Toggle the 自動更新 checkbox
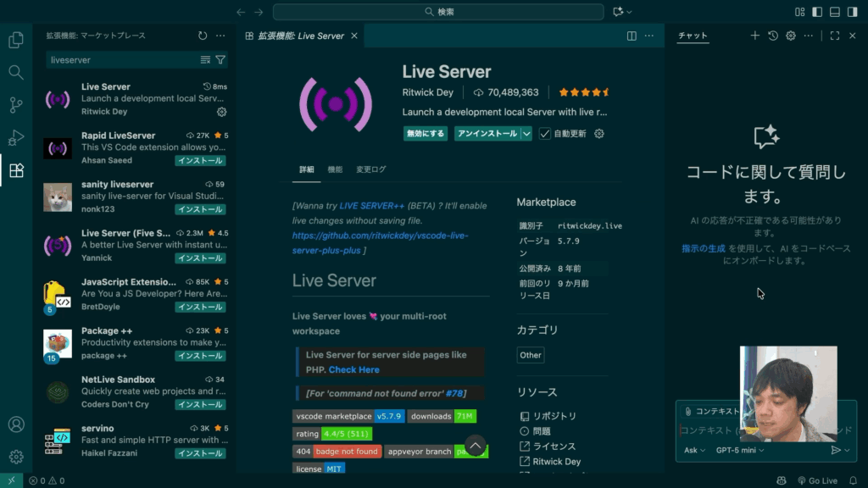Viewport: 868px width, 488px height. [545, 134]
